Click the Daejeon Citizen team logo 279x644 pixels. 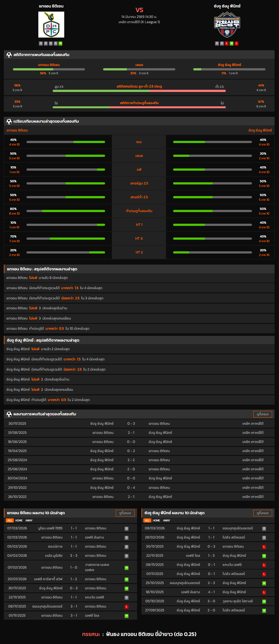pos(51,25)
